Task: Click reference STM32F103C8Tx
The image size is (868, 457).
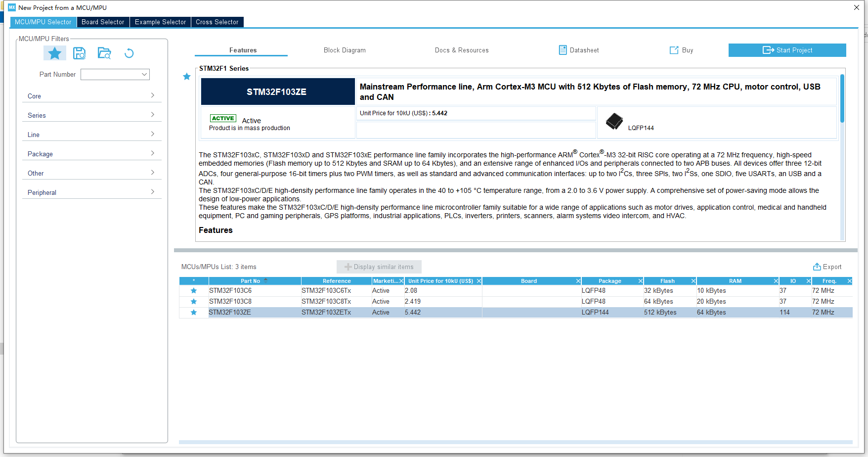Action: [x=326, y=302]
